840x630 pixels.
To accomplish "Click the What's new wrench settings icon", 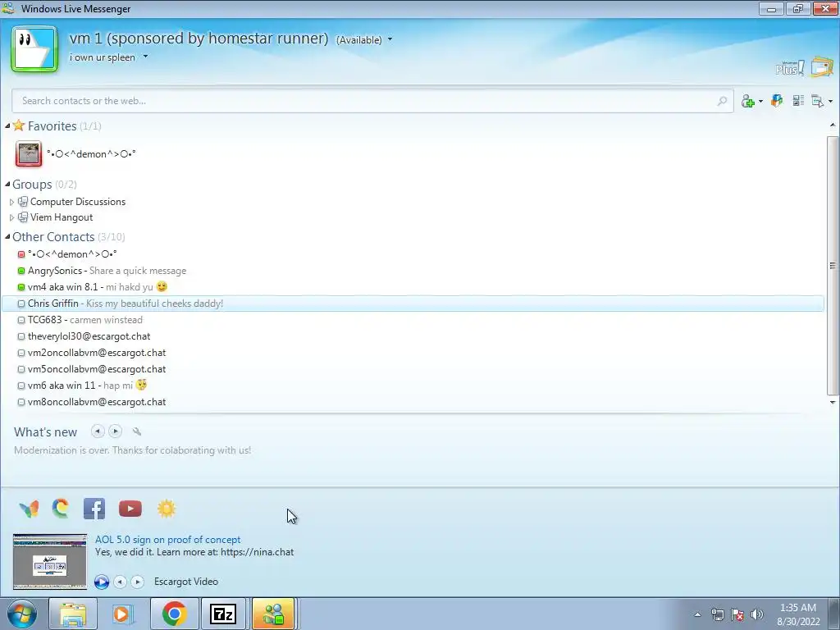I will pos(137,431).
